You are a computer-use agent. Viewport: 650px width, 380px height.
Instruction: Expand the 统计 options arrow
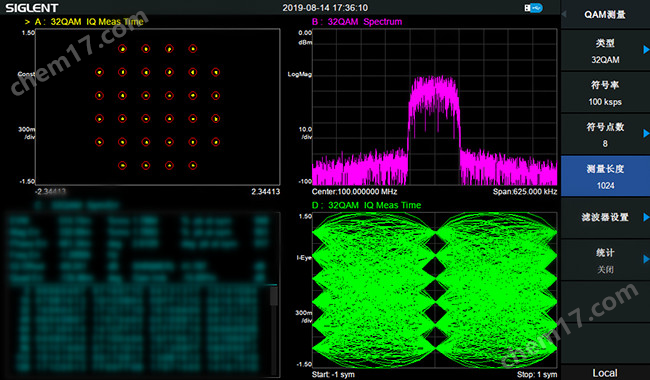pos(645,259)
